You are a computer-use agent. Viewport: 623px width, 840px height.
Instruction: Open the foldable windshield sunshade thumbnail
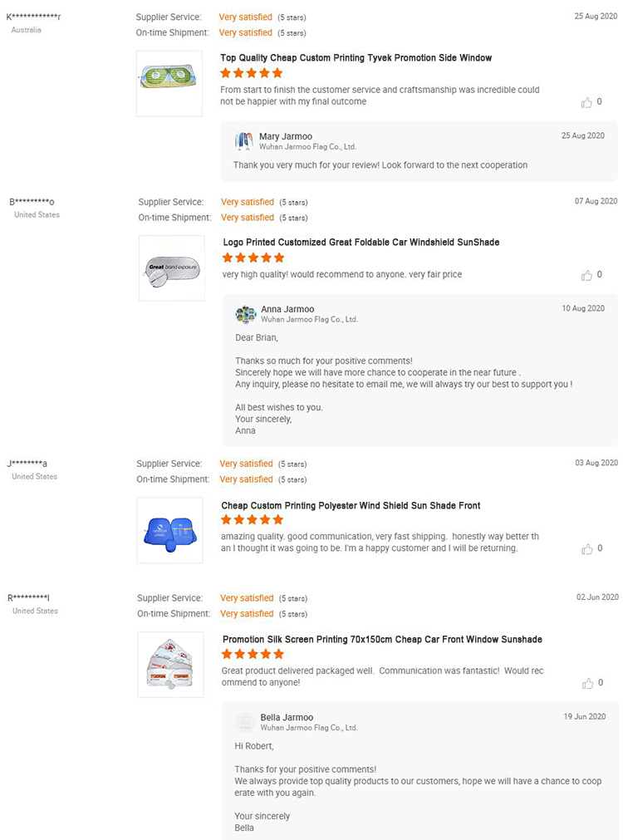coord(171,268)
